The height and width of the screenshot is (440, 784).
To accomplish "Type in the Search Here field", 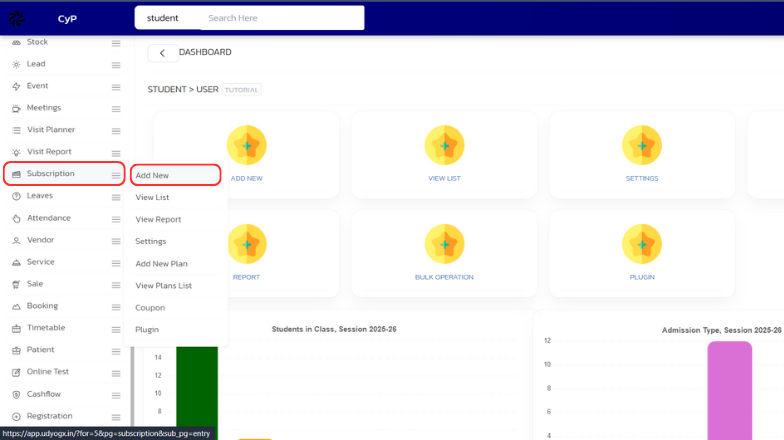I will (x=280, y=18).
